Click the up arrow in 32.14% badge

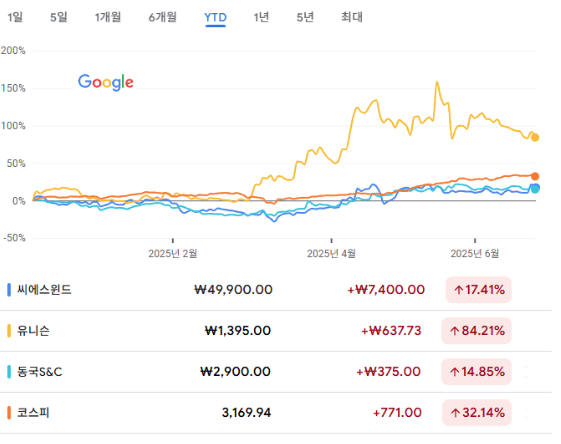[x=455, y=413]
